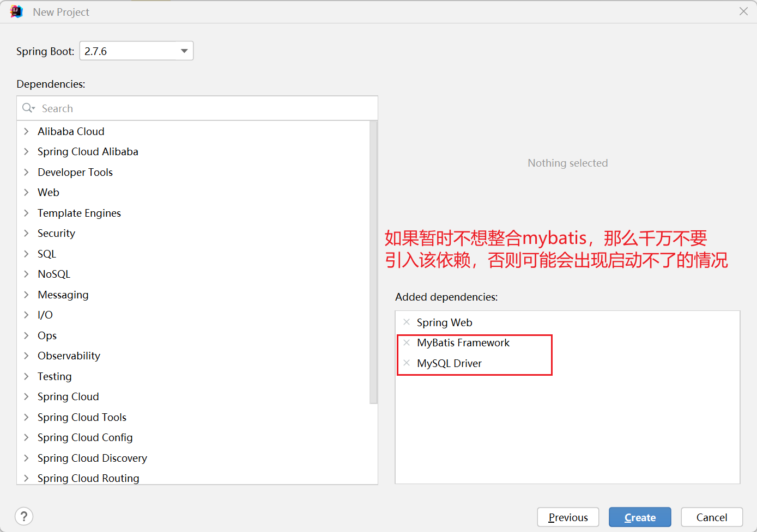Click the search magnifier icon
Viewport: 757px width, 532px height.
(28, 108)
